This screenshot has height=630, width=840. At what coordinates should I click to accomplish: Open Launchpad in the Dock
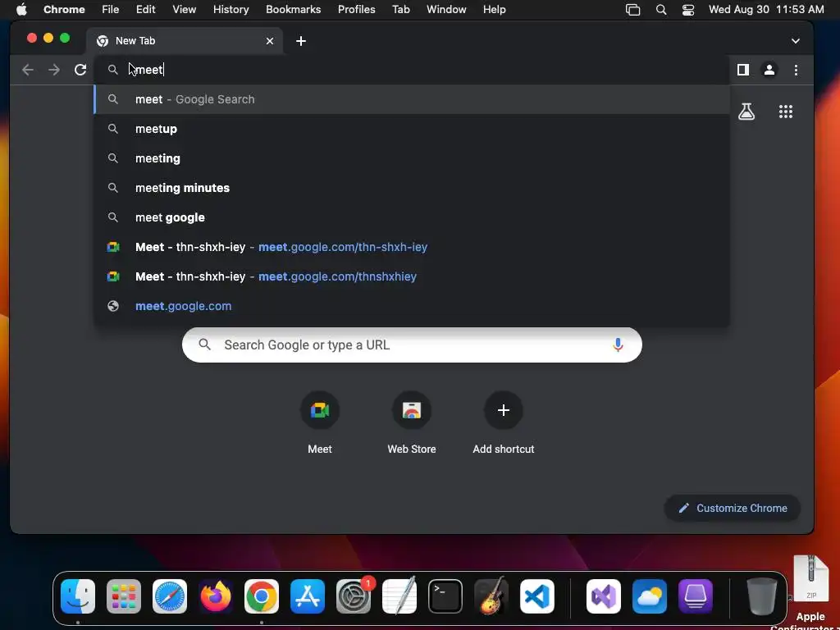click(124, 596)
